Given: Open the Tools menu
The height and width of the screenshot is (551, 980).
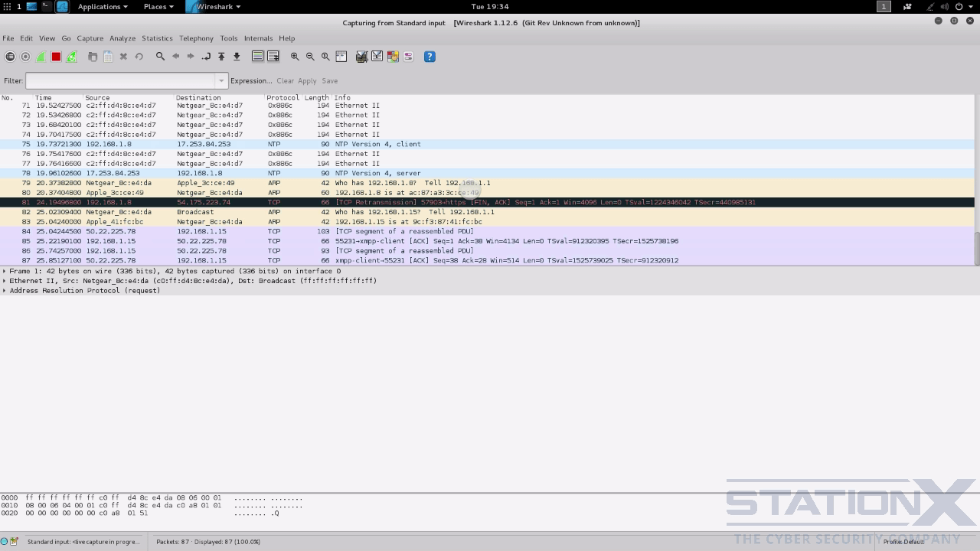Looking at the screenshot, I should click(x=229, y=38).
